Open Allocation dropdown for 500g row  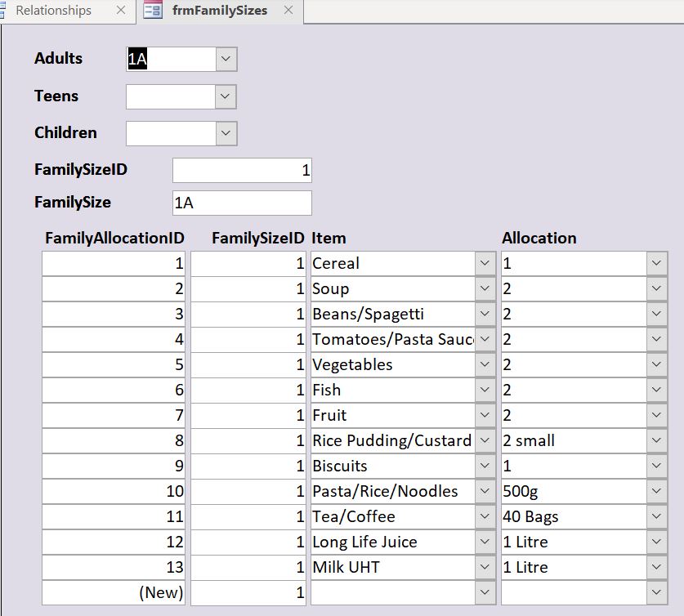(657, 491)
